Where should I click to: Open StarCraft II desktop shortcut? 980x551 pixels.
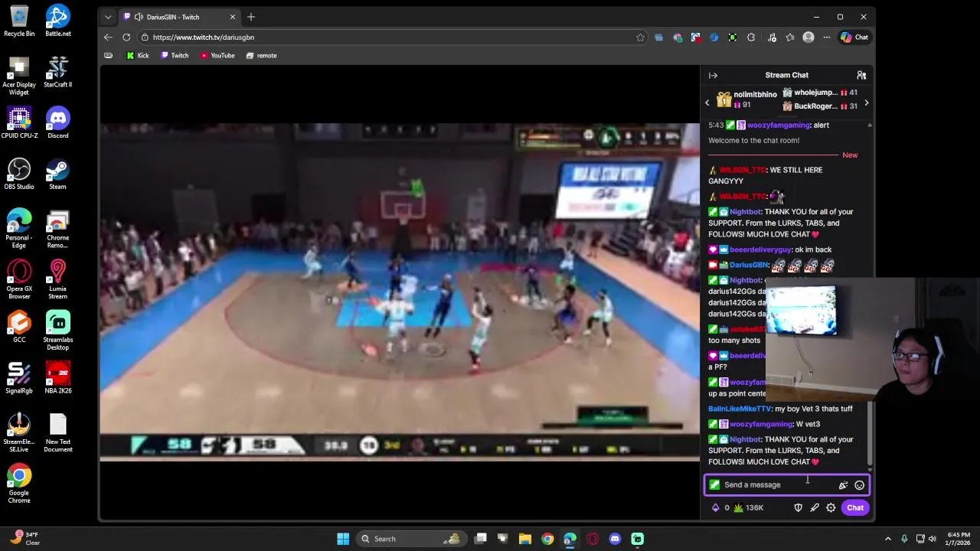pos(57,73)
